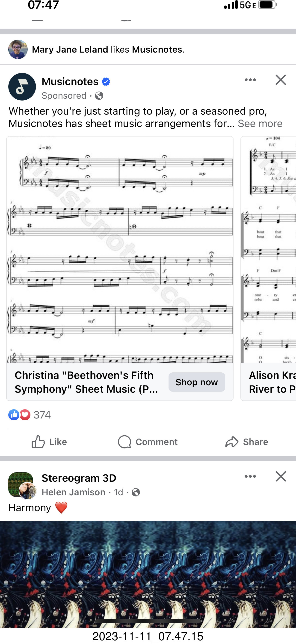Open the Musicnotes page logo avatar

click(22, 87)
